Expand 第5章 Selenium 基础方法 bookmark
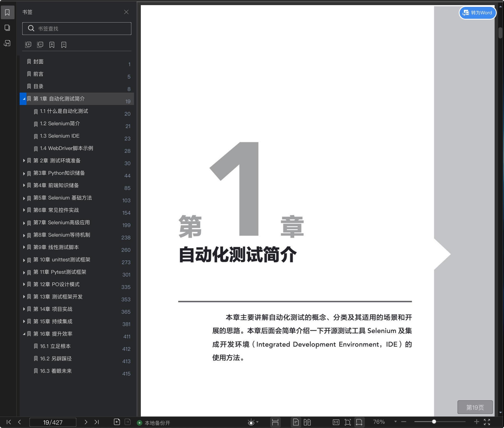The width and height of the screenshot is (504, 428). 24,198
